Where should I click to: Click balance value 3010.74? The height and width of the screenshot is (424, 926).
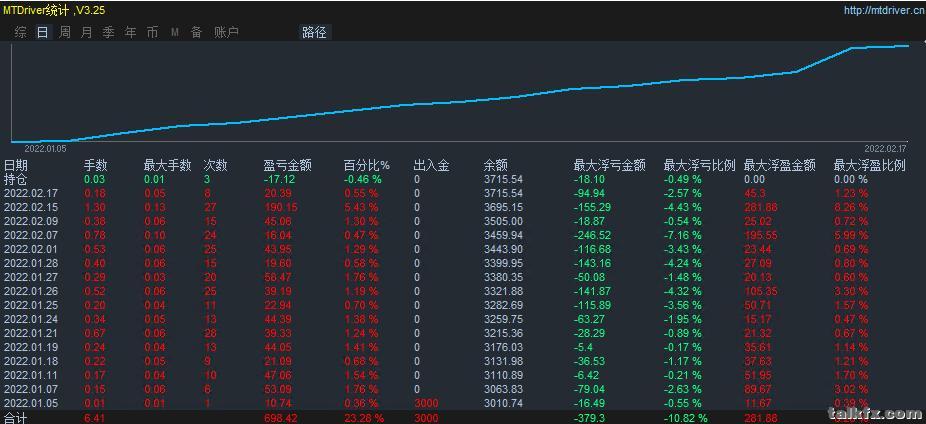503,403
